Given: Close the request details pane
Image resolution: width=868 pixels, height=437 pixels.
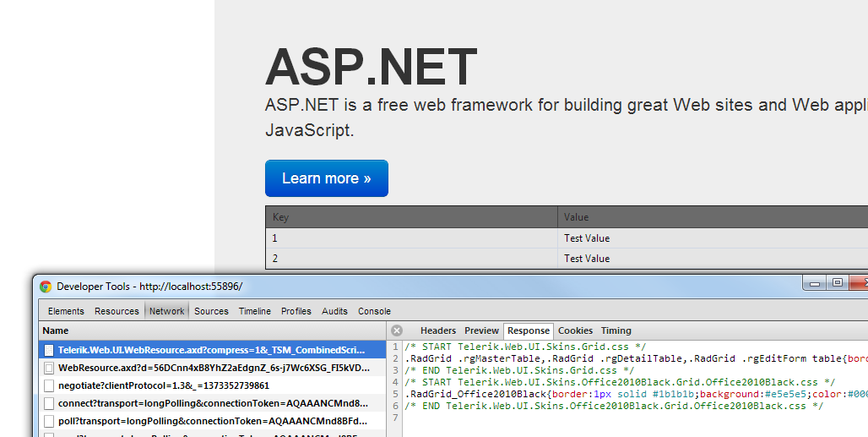Looking at the screenshot, I should 397,330.
